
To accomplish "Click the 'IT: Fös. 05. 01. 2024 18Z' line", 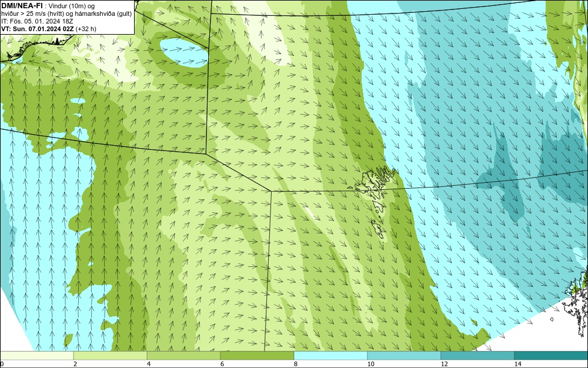I will 37,21.
